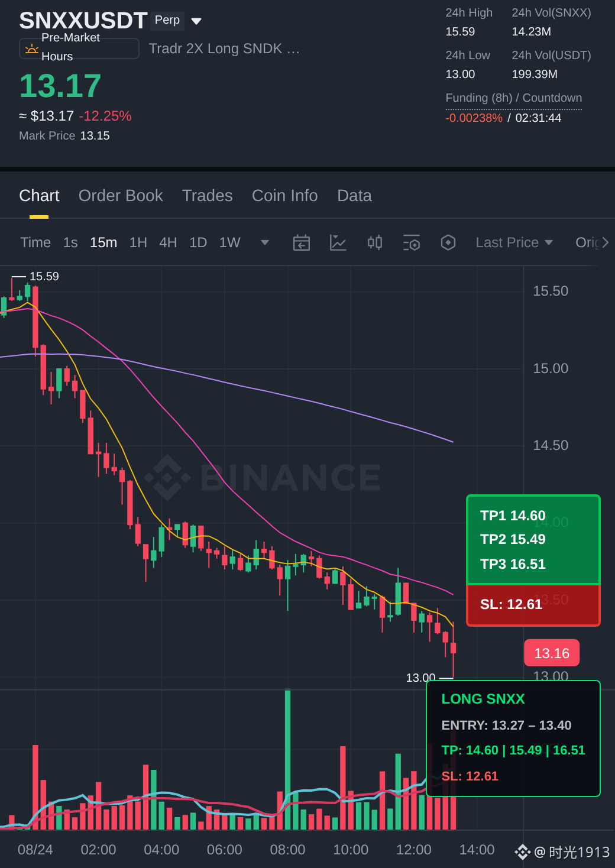Image resolution: width=615 pixels, height=868 pixels.
Task: Open the hexagon chart settings icon
Action: (448, 242)
